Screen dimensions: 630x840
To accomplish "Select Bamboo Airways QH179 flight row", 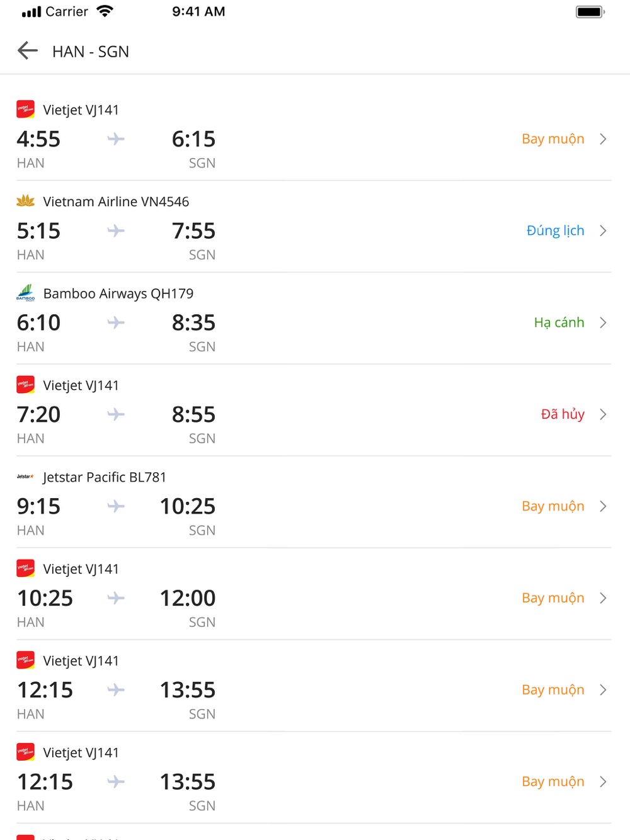I will 314,319.
